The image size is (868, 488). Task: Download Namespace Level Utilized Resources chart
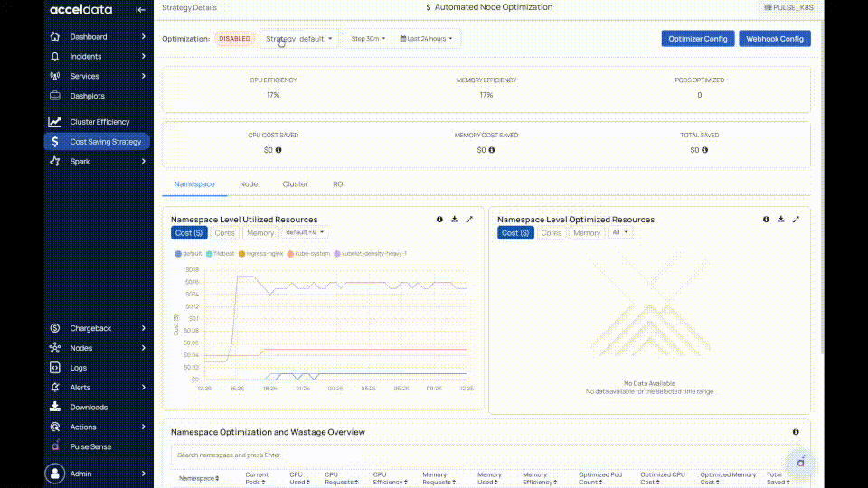[455, 219]
